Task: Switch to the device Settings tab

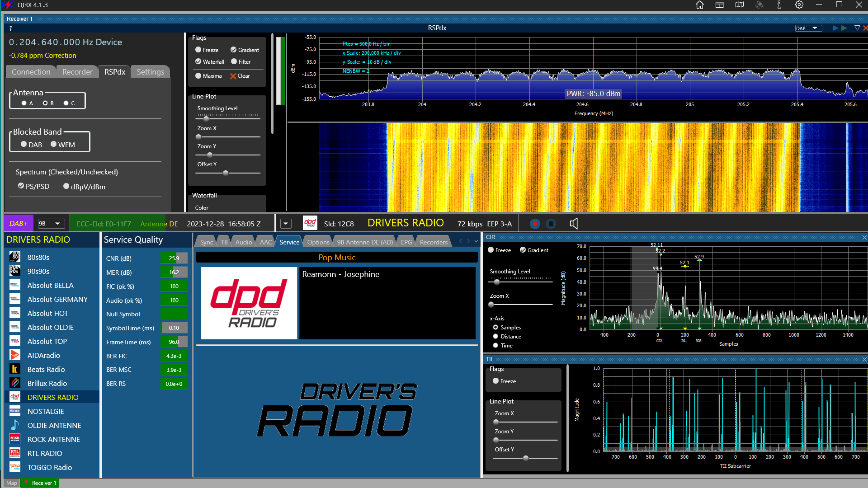Action: (151, 72)
